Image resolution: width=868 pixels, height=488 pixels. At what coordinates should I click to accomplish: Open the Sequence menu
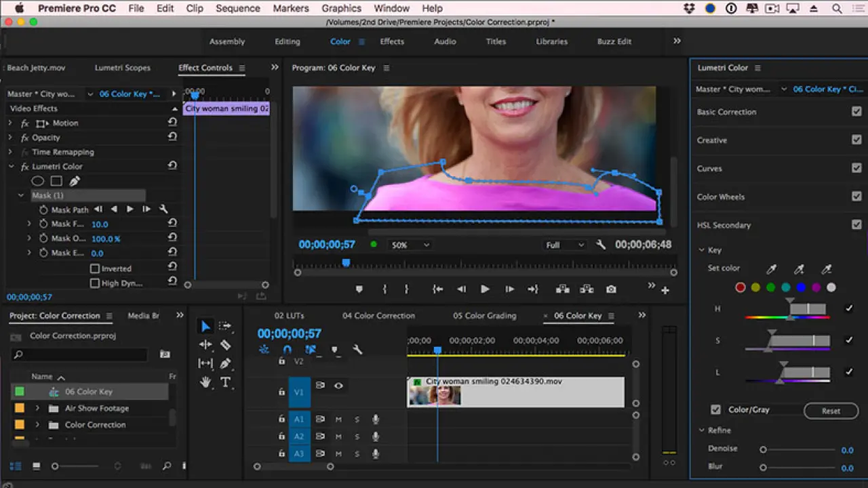(237, 8)
